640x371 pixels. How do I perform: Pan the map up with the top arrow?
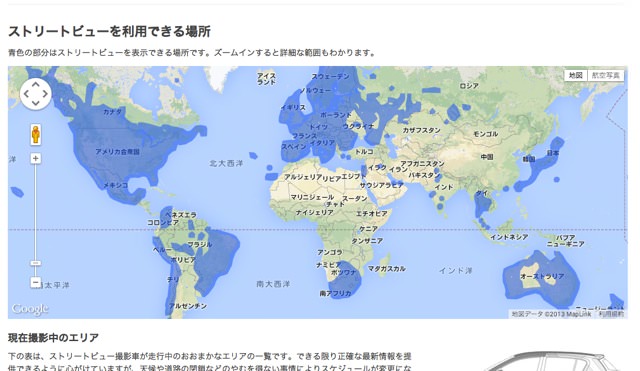pyautogui.click(x=36, y=84)
